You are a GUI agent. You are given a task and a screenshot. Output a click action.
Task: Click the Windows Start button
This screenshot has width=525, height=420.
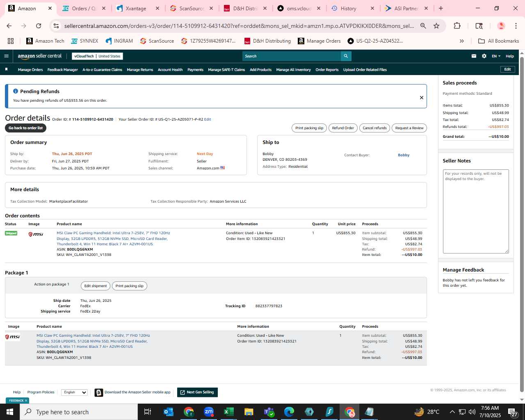[x=10, y=412]
